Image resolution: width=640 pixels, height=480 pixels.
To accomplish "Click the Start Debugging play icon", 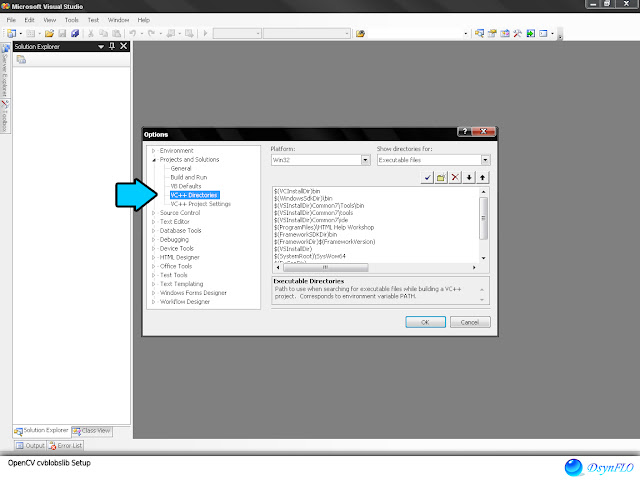I will 205,33.
